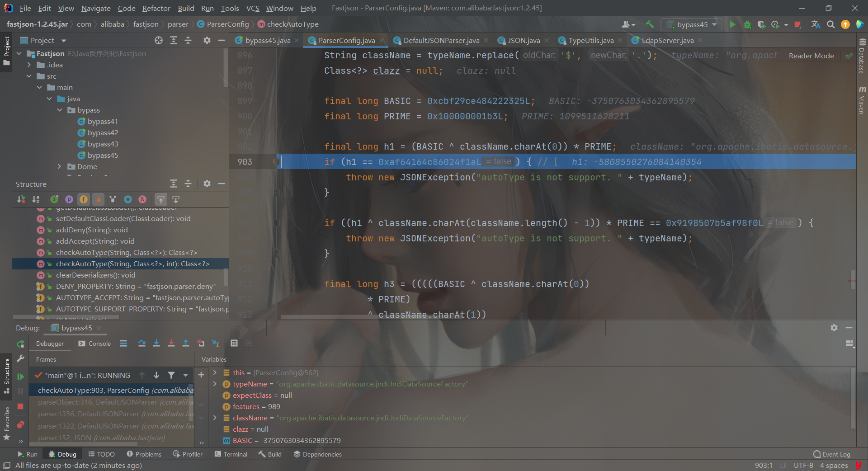Toggle Sort Alphabetically in Structure panel
Viewport: 868px width, 471px height.
[x=36, y=199]
